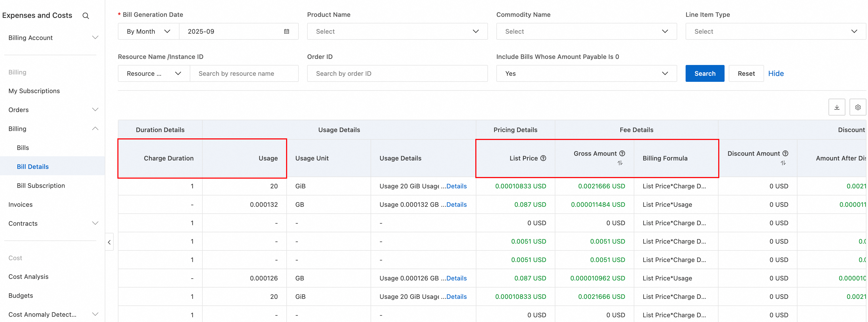Screen dimensions: 868x322
Task: Open Include Bills Amount Payable Yes dropdown
Action: pos(586,73)
